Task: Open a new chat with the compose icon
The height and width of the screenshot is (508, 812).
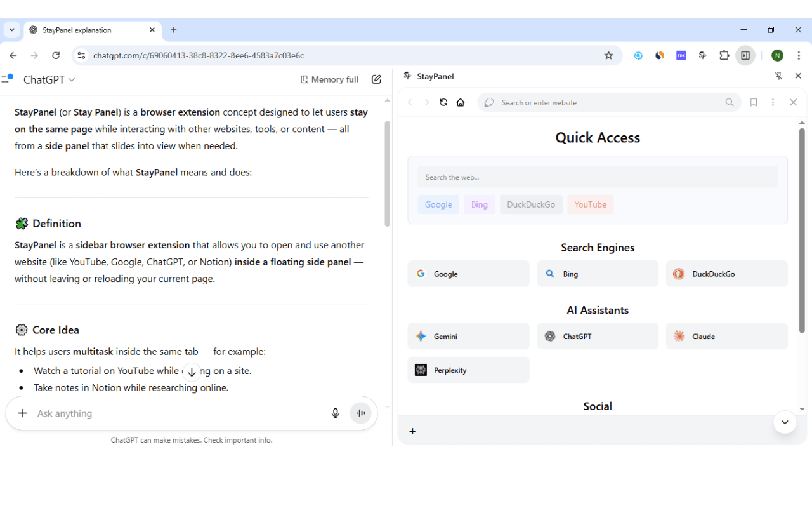Action: click(x=376, y=79)
